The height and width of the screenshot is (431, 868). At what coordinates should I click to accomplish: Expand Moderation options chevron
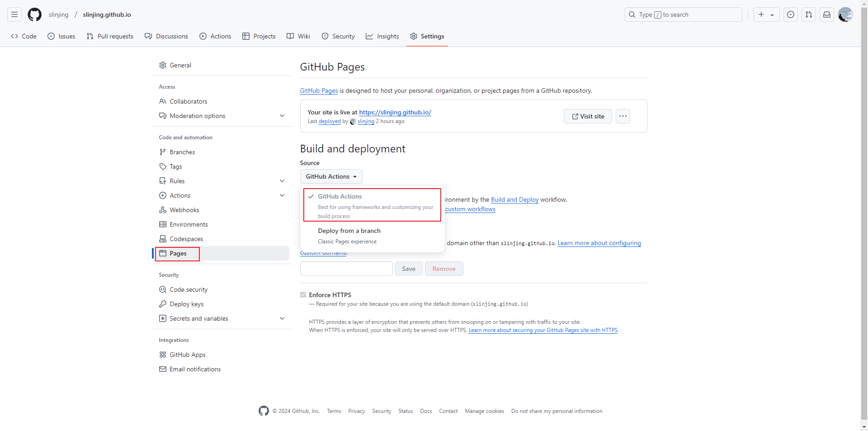click(x=282, y=116)
